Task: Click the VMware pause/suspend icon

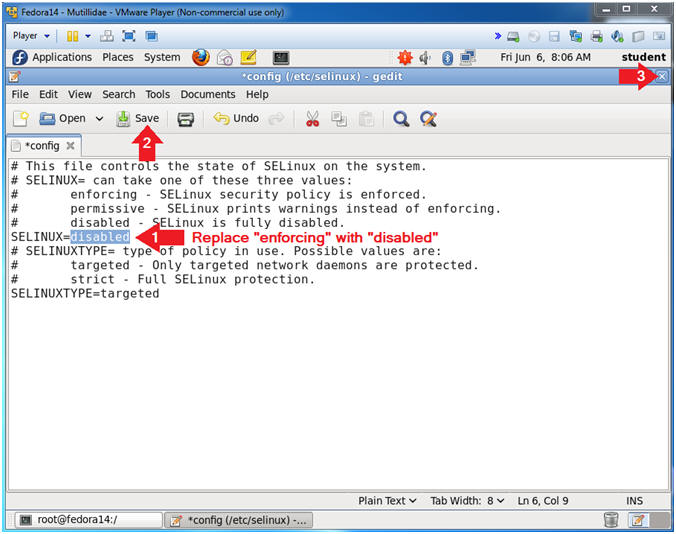Action: point(72,36)
